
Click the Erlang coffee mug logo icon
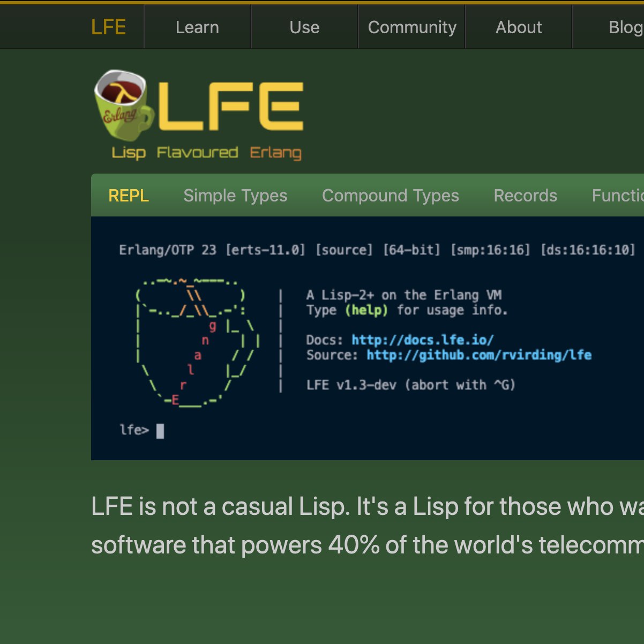[124, 105]
